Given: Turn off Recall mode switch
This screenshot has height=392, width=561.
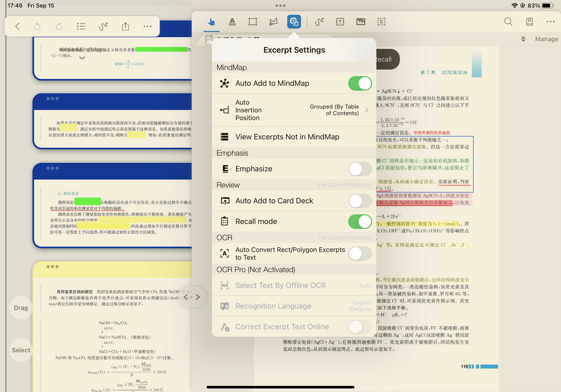Looking at the screenshot, I should click(360, 221).
